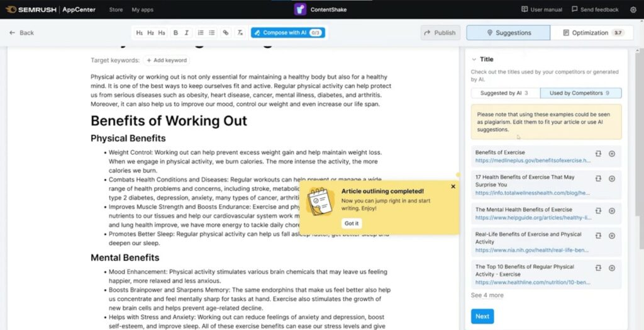Click Got it in popup
Screen dimensions: 644x330
352,224
